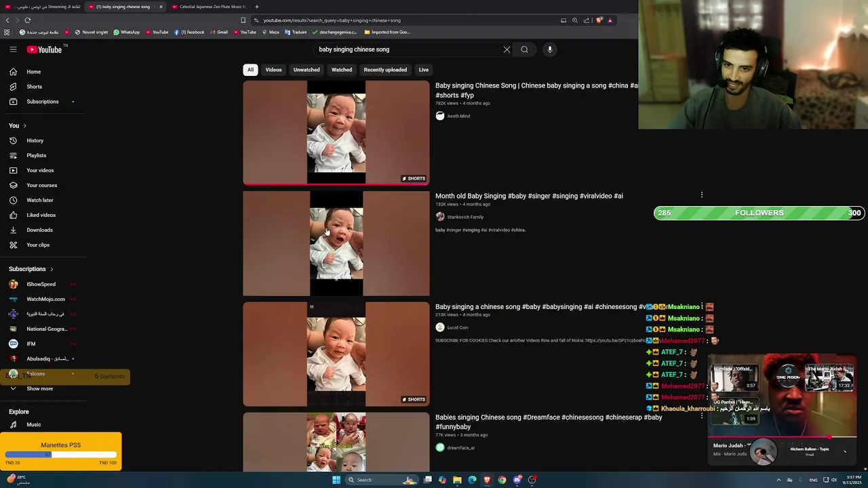The height and width of the screenshot is (488, 868).
Task: Click the search magnifier button
Action: [x=524, y=49]
